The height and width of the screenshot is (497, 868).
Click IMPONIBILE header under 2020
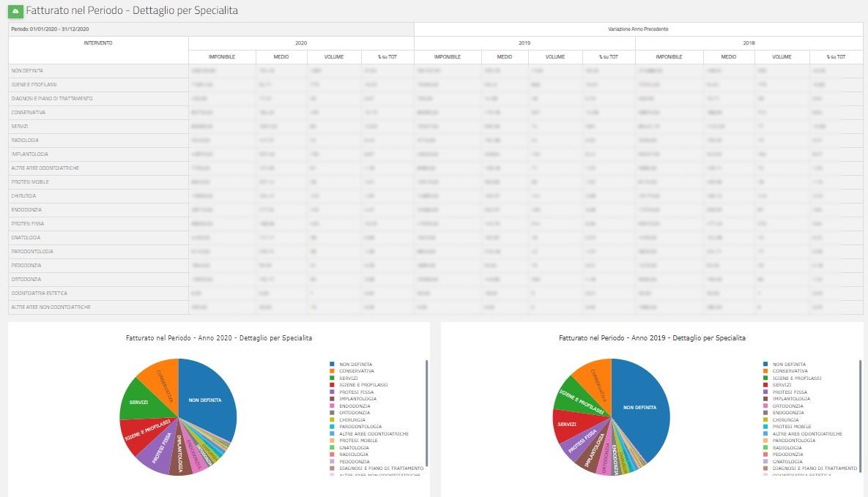pyautogui.click(x=222, y=56)
